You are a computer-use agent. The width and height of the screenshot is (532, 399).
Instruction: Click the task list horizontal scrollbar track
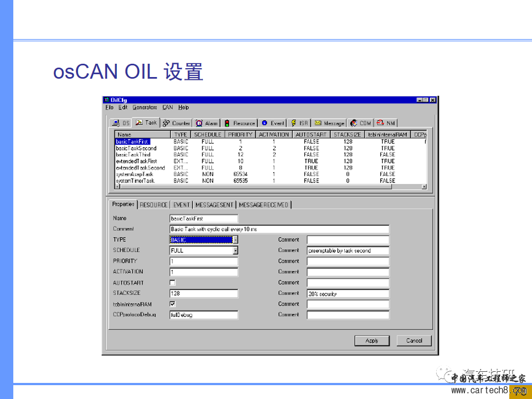(x=270, y=187)
